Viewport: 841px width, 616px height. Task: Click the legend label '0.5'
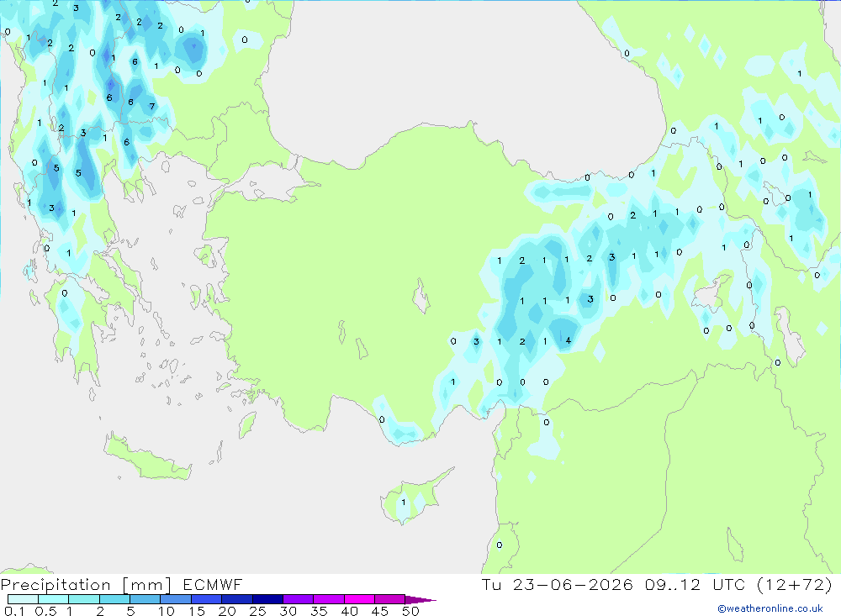(46, 611)
